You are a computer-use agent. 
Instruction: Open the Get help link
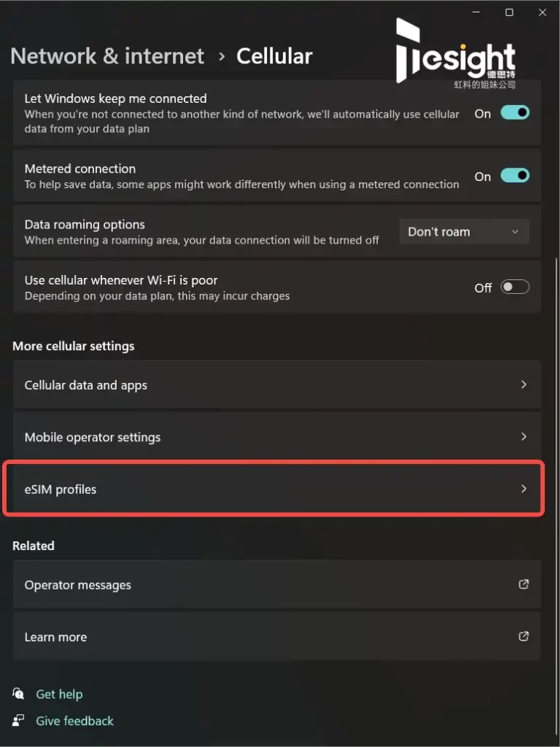coord(59,694)
